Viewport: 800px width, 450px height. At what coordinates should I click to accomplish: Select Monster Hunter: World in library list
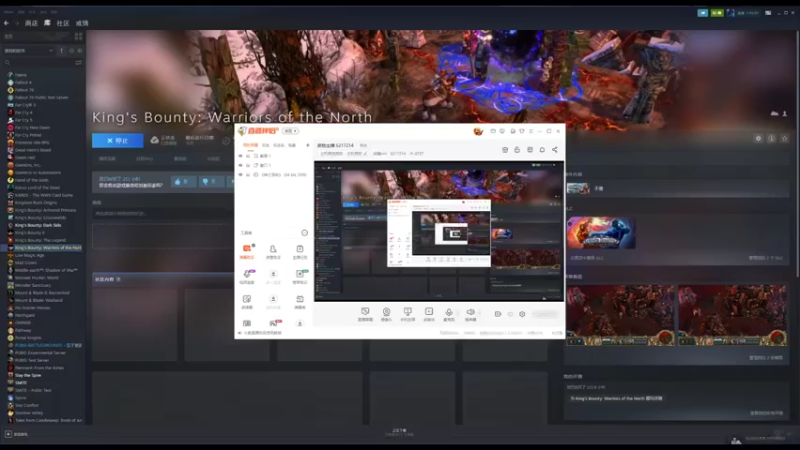pyautogui.click(x=36, y=278)
